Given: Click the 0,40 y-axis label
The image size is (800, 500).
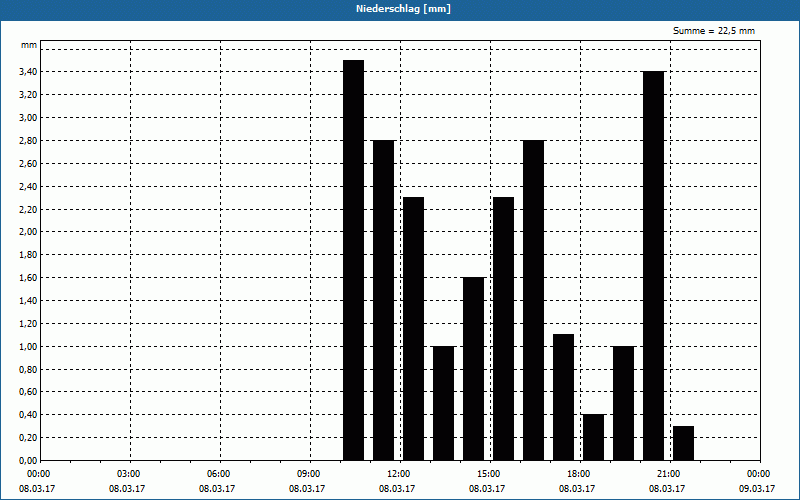Looking at the screenshot, I should pyautogui.click(x=28, y=415).
